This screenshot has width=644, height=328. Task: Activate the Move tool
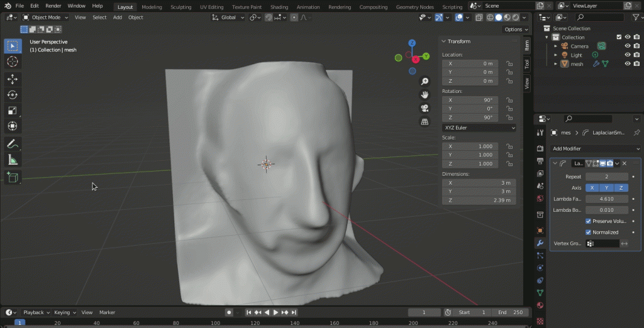pyautogui.click(x=13, y=79)
